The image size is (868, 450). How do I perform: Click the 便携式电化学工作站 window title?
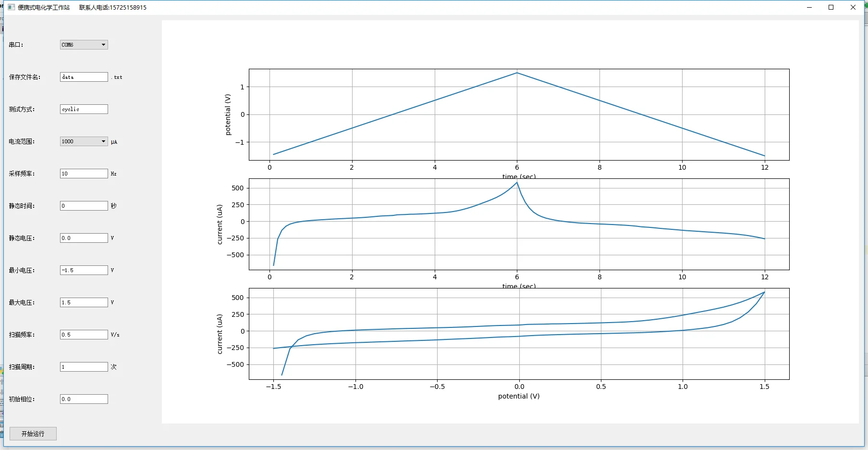click(44, 7)
